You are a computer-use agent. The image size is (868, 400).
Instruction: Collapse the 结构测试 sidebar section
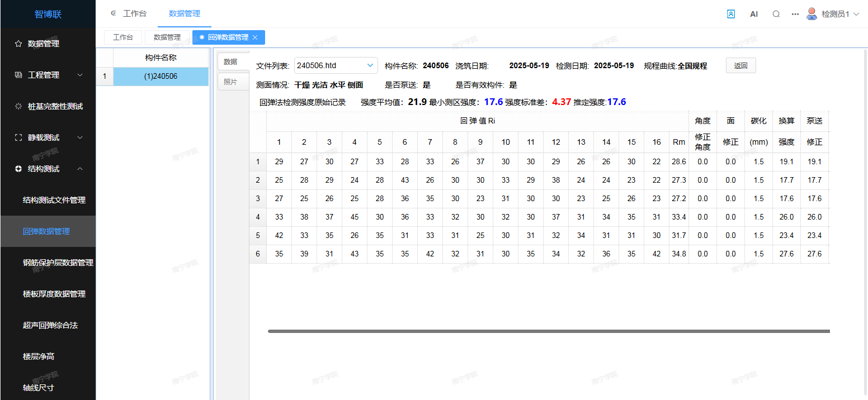pyautogui.click(x=79, y=169)
